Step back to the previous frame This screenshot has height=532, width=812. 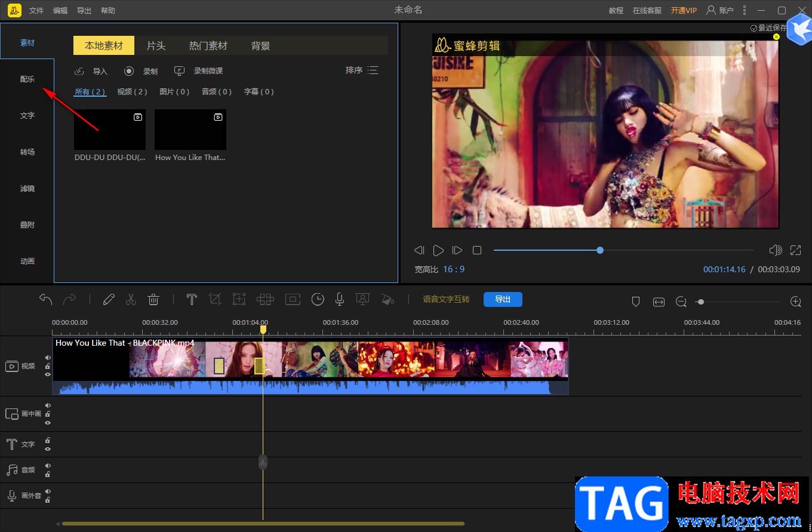(419, 250)
